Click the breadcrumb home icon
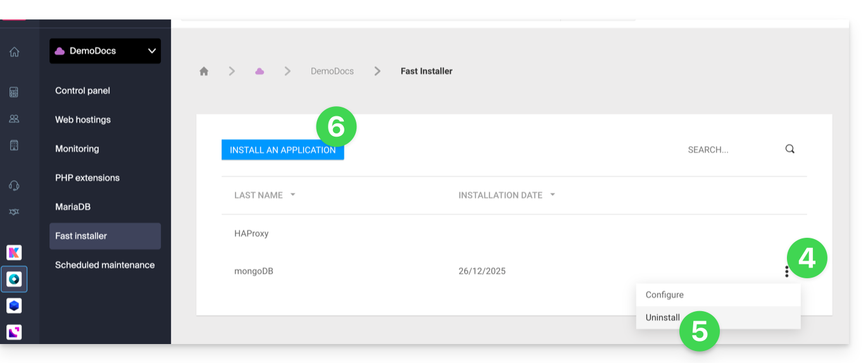 [204, 71]
